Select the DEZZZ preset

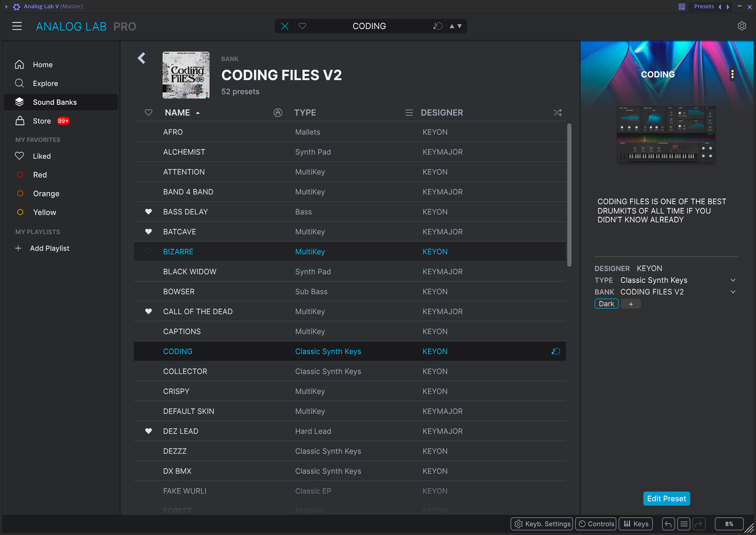tap(350, 451)
